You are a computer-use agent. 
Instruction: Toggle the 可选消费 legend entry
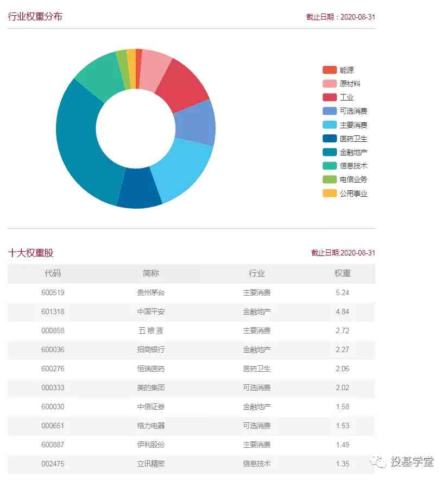345,111
